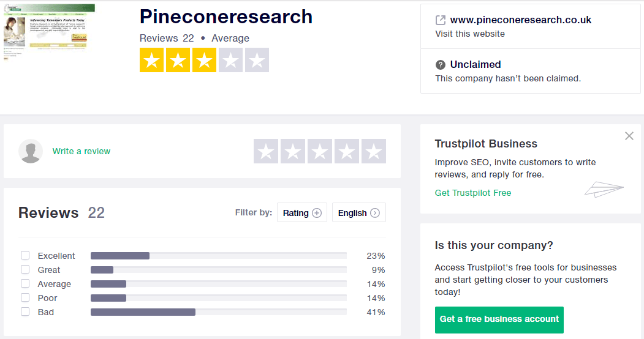Check the Bad rating filter checkbox
The height and width of the screenshot is (339, 644).
coord(25,311)
